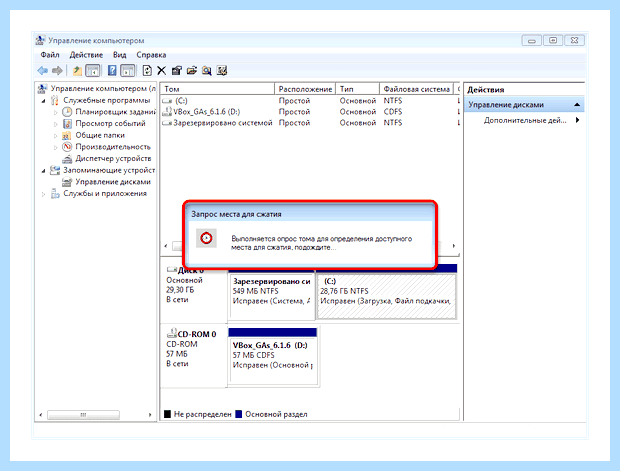620x471 pixels.
Task: Select the VBox_GAs_6.1.6 (D:) volume row
Action: point(310,112)
